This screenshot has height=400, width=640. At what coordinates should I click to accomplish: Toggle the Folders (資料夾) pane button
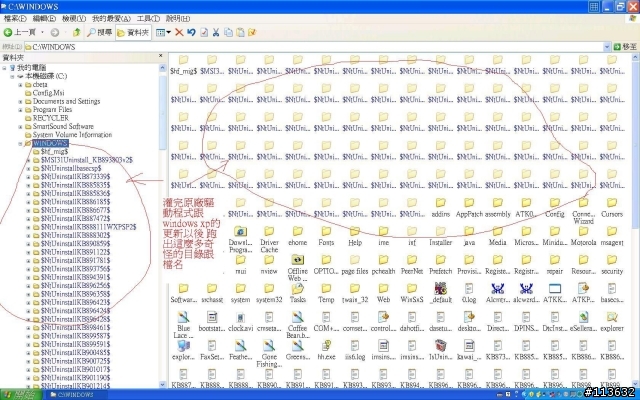pos(133,32)
